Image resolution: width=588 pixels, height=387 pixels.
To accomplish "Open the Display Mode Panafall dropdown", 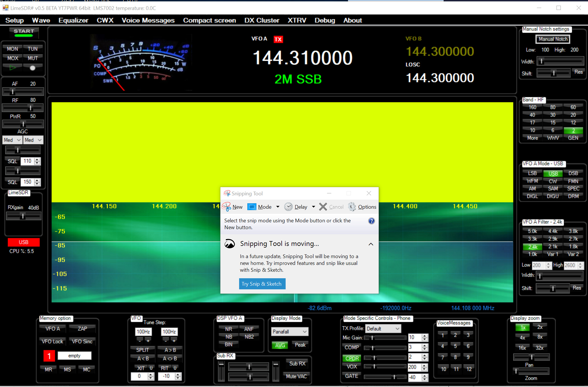I will (290, 332).
